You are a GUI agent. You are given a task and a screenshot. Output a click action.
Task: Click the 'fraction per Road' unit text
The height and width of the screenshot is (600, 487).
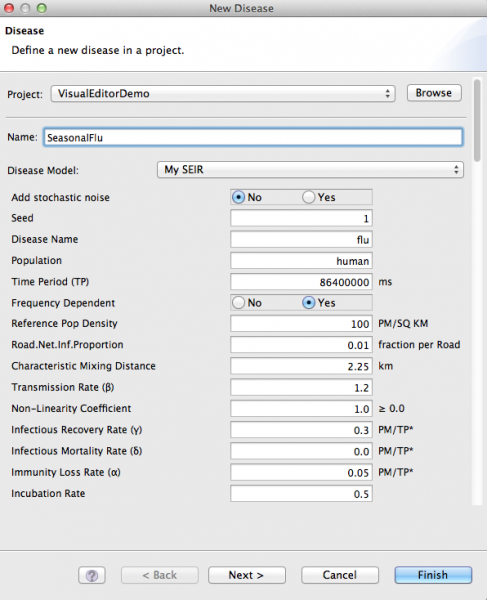pos(419,345)
